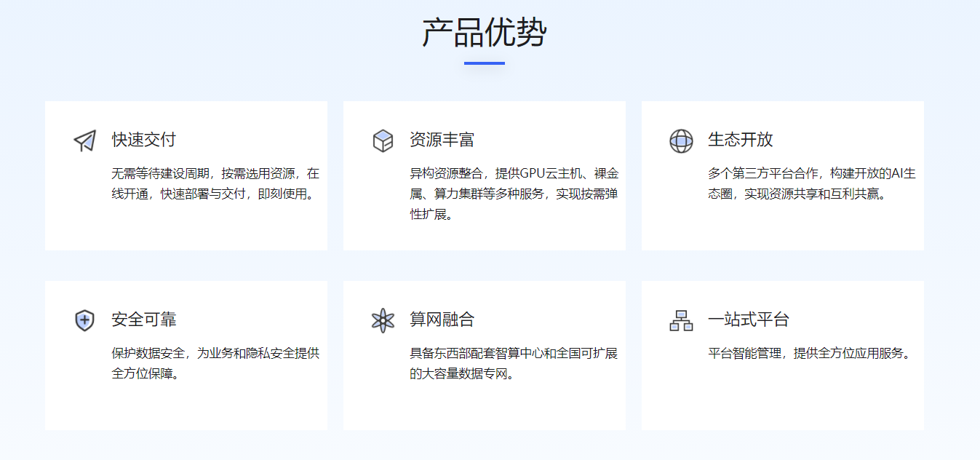The height and width of the screenshot is (460, 980).
Task: Open the 生态开放 heading
Action: (x=741, y=140)
